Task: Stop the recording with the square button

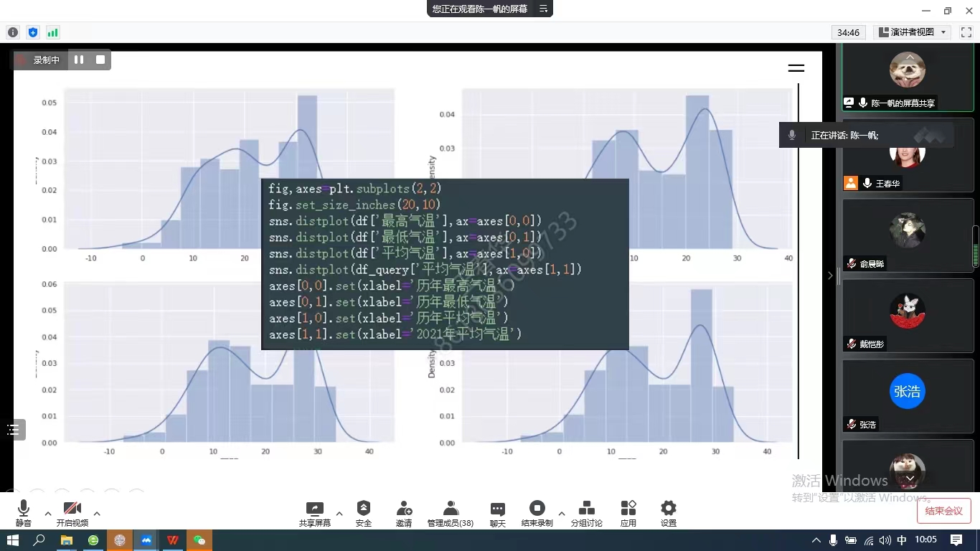Action: [100, 60]
